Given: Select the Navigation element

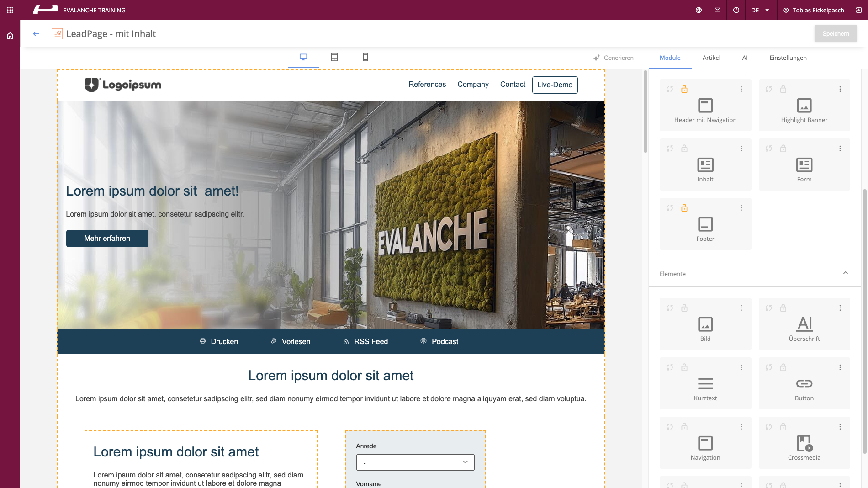Looking at the screenshot, I should [705, 443].
